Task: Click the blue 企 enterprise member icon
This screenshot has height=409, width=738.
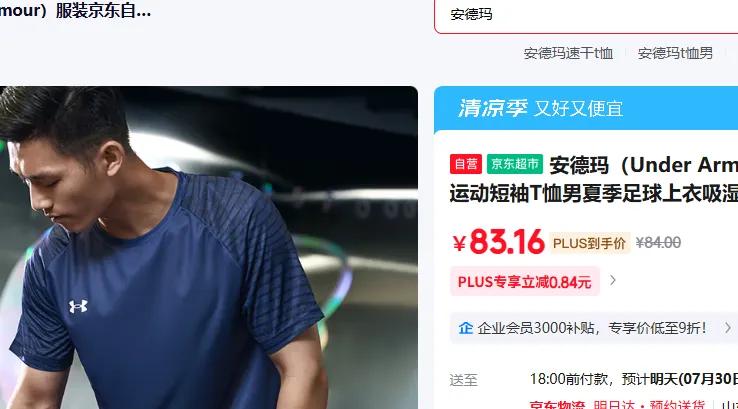Action: pos(465,328)
